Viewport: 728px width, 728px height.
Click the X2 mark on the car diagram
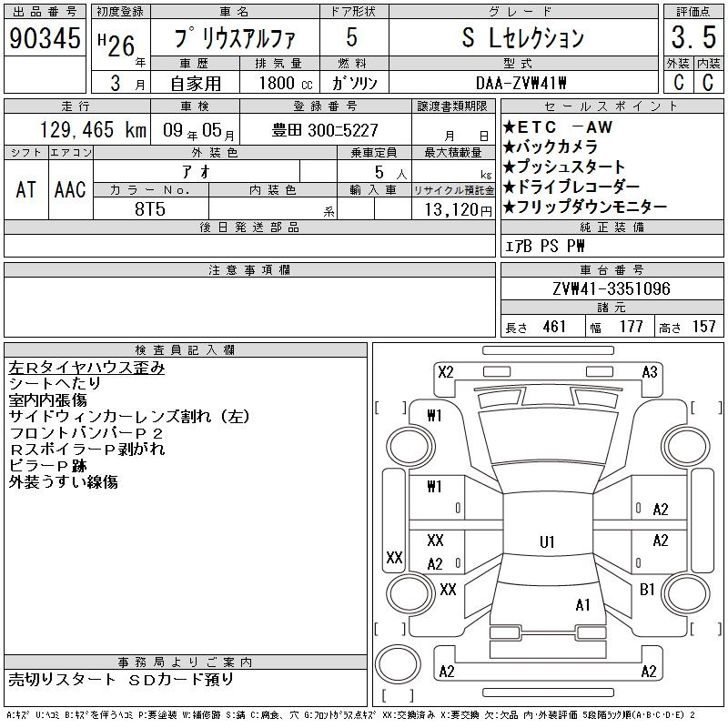pyautogui.click(x=446, y=372)
